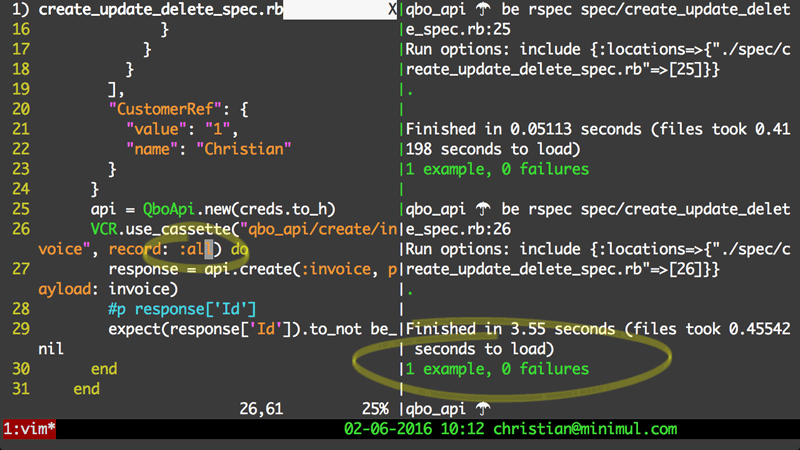The height and width of the screenshot is (450, 800).
Task: Click the "Christian" string value
Action: [244, 149]
